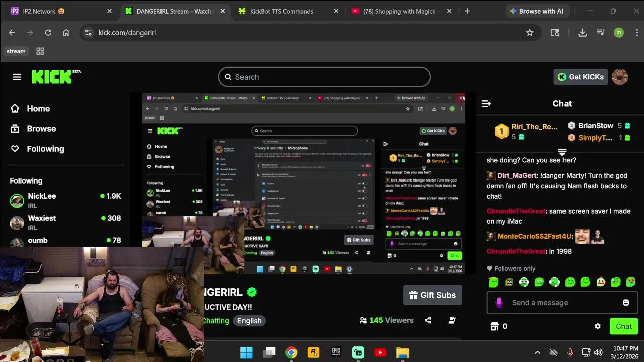Click the magnifier icon in the Search bar
Screen dimensions: 644x362
[x=228, y=77]
